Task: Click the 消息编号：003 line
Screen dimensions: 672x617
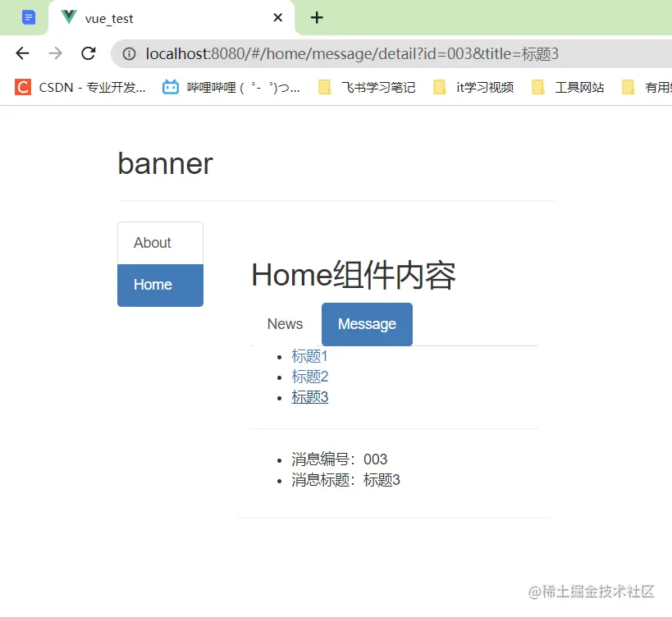Action: [340, 459]
